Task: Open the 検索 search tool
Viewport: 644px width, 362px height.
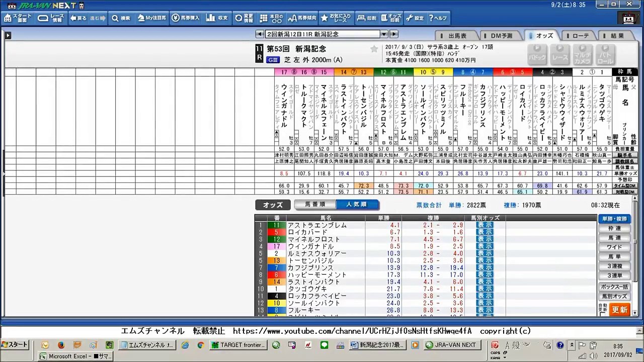Action: click(121, 18)
